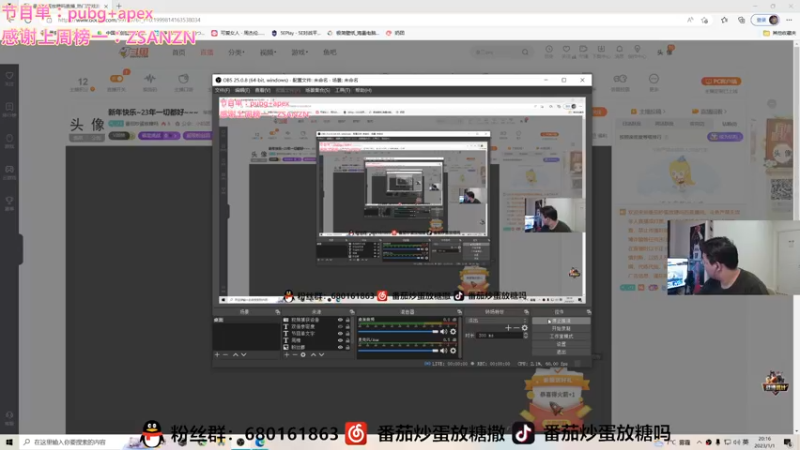Open 关注 heart icon in Douyu left sidebar

9,77
